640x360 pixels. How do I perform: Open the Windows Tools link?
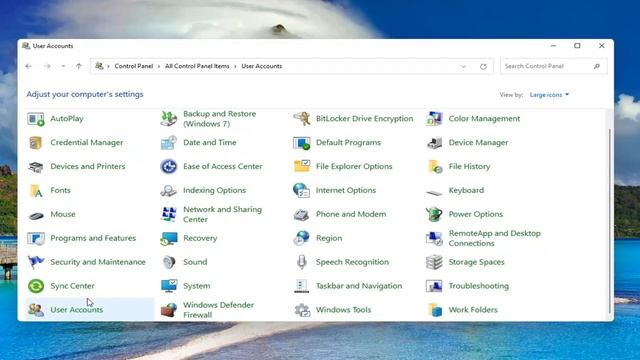[x=343, y=310]
